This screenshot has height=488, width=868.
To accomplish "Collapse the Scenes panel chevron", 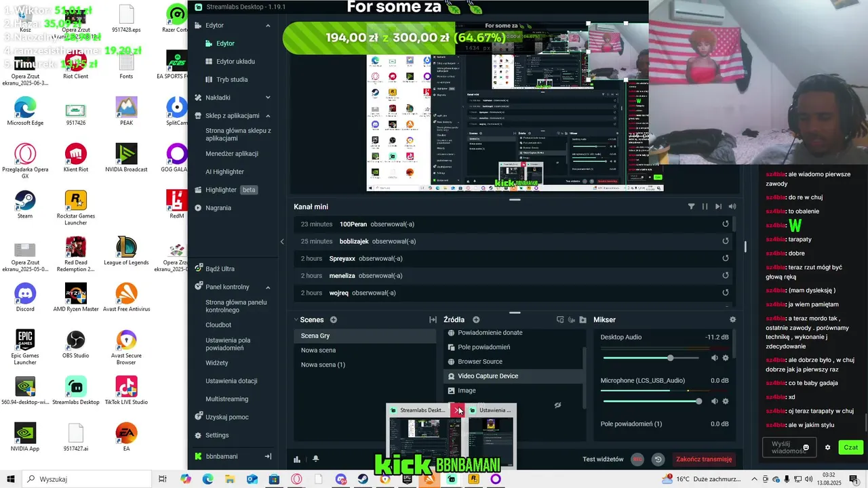I will click(x=296, y=320).
